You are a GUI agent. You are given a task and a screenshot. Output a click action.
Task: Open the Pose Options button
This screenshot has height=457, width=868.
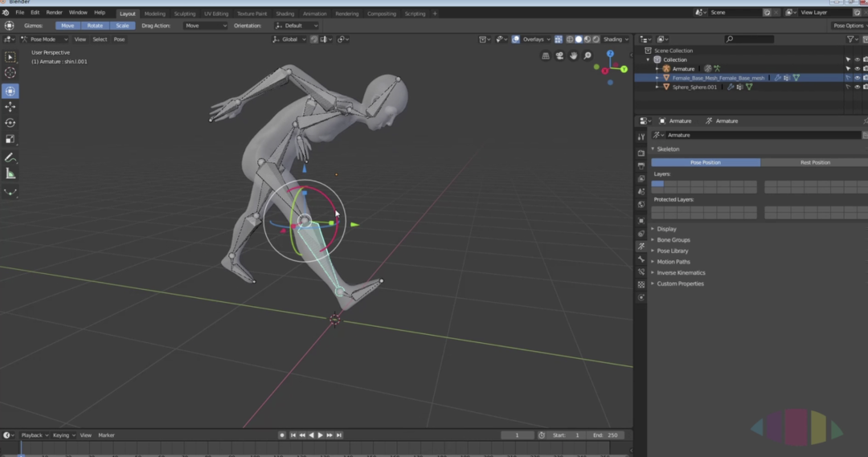coord(847,26)
